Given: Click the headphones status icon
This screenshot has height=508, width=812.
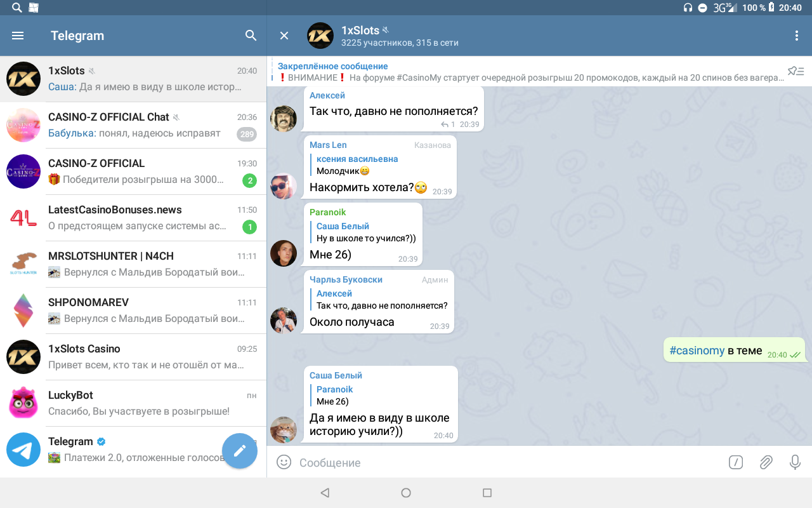Looking at the screenshot, I should click(688, 8).
